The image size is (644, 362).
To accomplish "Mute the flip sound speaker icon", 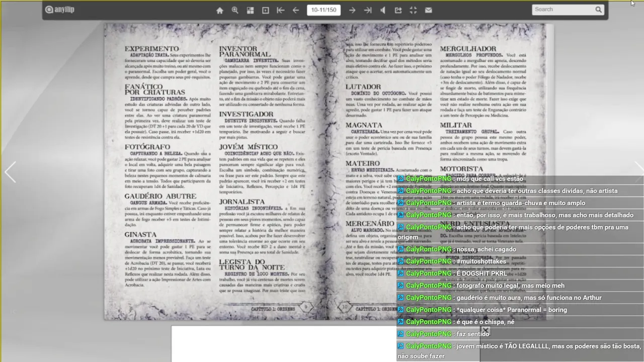I will [x=383, y=10].
